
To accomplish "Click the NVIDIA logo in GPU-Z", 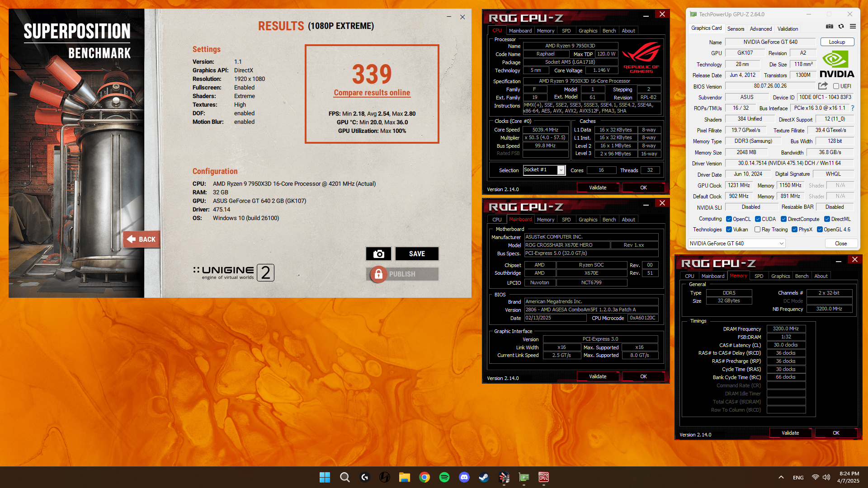I will point(837,64).
